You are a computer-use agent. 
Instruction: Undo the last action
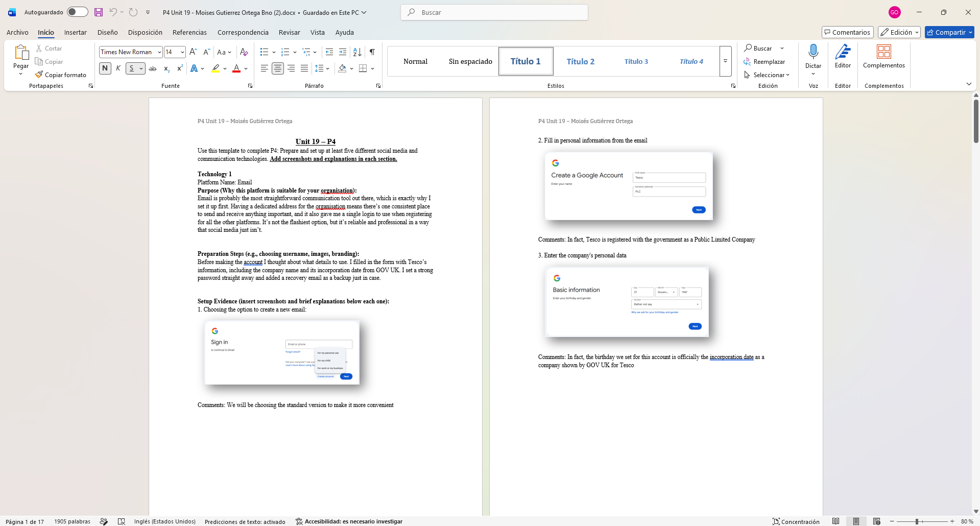coord(113,12)
